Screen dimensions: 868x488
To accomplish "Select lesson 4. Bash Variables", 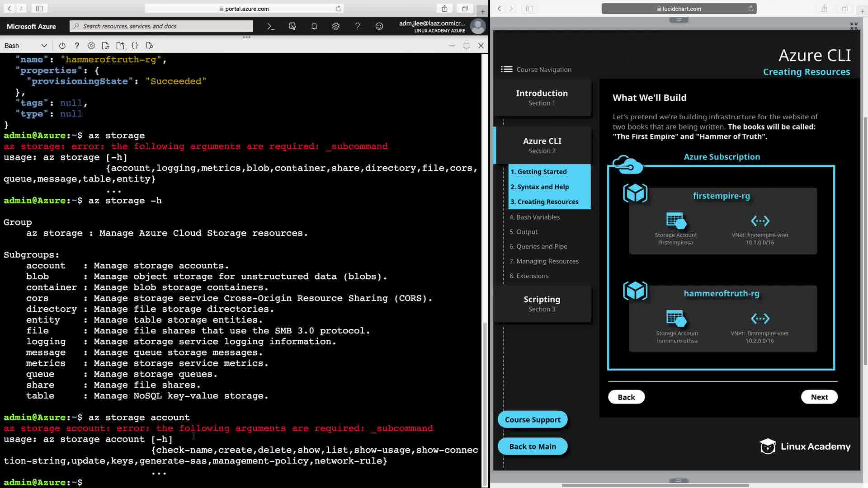I will coord(534,217).
